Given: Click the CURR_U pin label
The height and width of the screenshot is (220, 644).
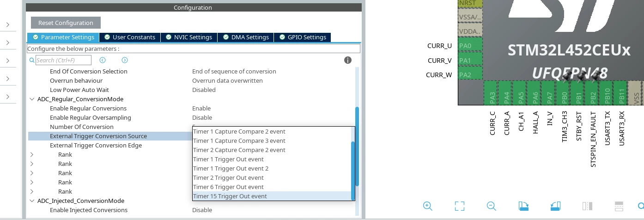Looking at the screenshot, I should 439,46.
